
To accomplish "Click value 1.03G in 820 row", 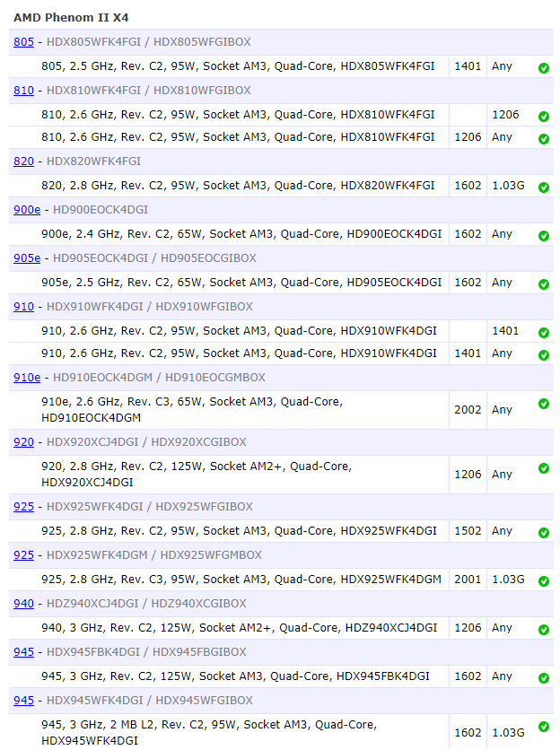I will [508, 185].
